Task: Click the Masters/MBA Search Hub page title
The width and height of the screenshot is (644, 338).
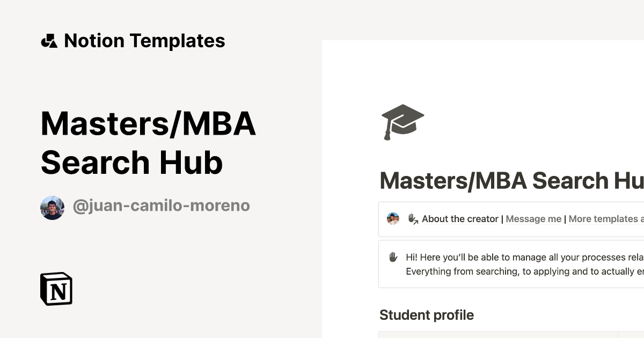Action: click(510, 180)
